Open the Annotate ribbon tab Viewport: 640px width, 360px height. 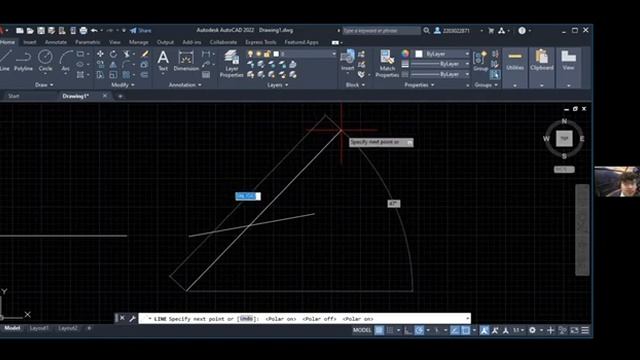(56, 42)
